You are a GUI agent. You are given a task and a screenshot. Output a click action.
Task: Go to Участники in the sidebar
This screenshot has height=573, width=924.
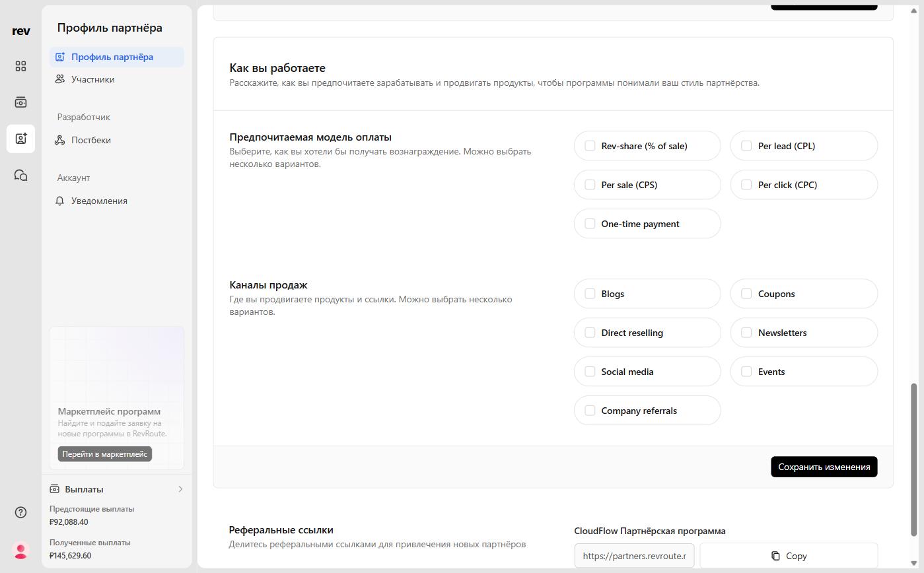117,79
